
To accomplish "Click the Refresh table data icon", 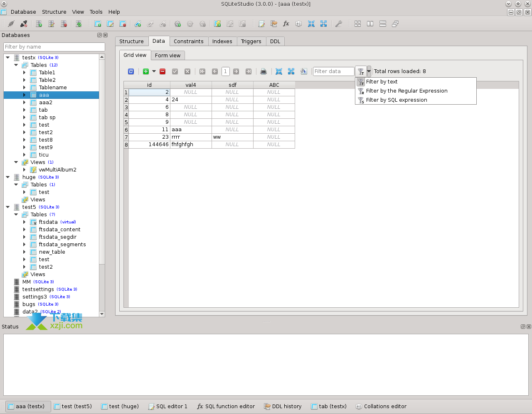I will pos(131,71).
